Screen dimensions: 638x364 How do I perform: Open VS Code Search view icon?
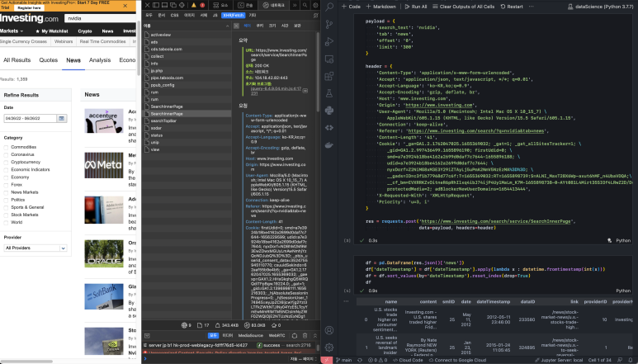(x=329, y=7)
